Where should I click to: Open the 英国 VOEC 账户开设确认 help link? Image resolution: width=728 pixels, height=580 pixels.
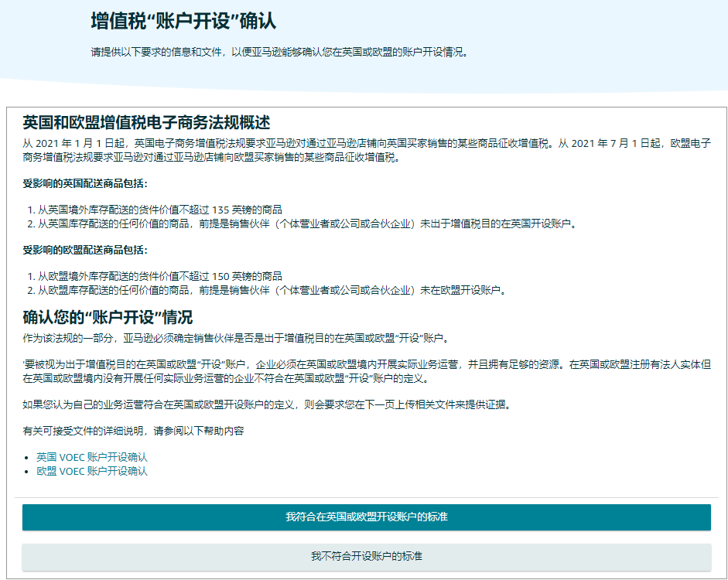pos(92,457)
